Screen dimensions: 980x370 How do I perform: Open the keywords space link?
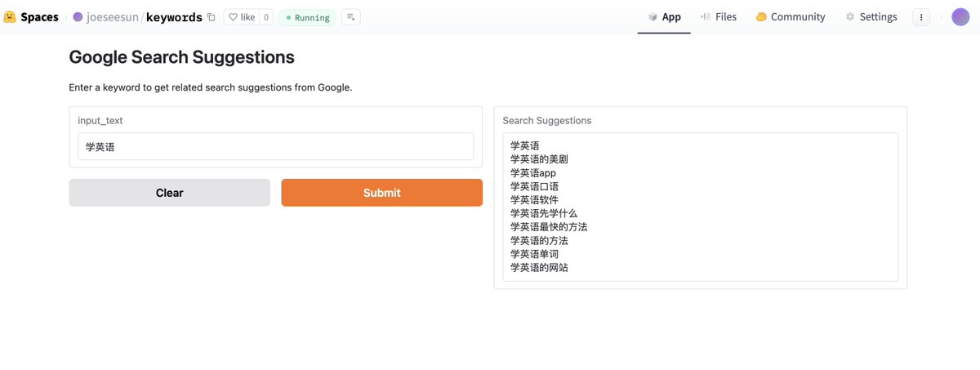tap(174, 17)
